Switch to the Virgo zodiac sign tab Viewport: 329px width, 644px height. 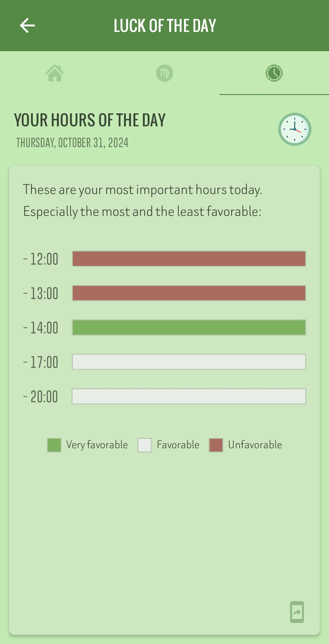164,73
